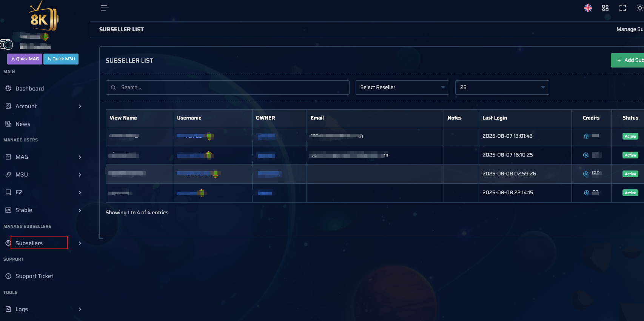
Task: Click the Dashboard gauge icon
Action: [8, 88]
